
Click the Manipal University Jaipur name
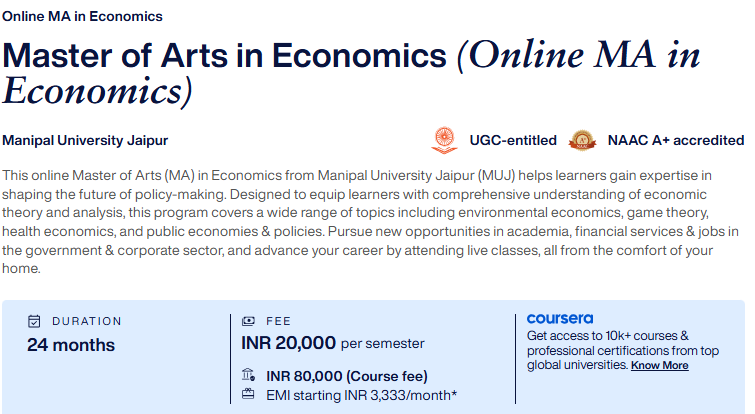point(85,141)
